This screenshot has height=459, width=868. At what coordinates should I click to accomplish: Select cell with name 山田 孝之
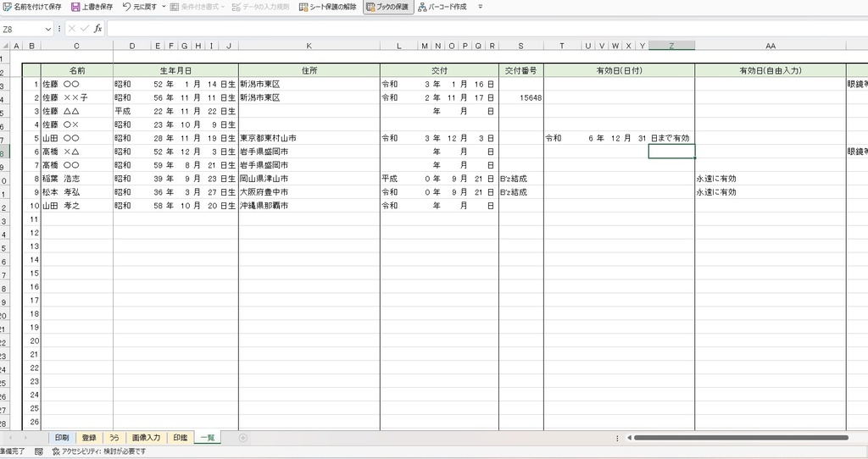click(77, 206)
